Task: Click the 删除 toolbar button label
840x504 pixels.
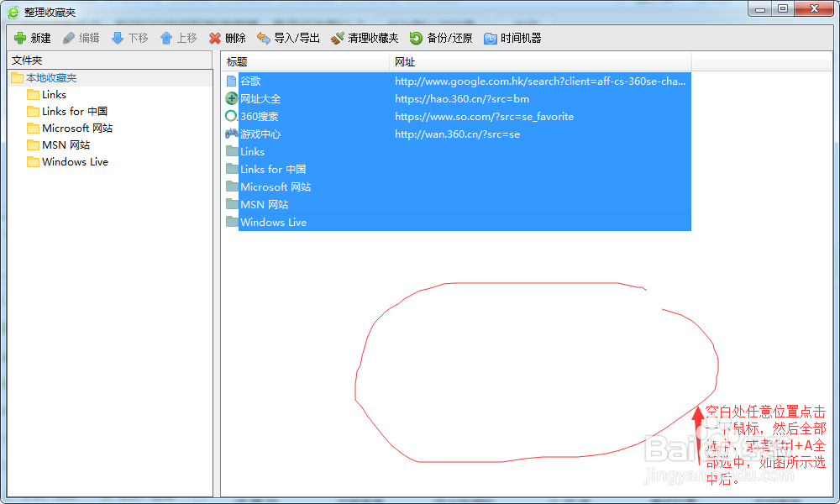Action: pyautogui.click(x=236, y=38)
